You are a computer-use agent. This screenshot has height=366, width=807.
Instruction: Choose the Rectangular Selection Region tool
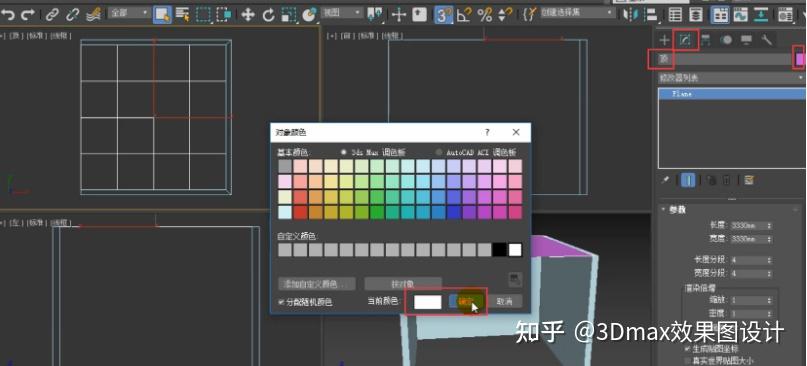204,14
